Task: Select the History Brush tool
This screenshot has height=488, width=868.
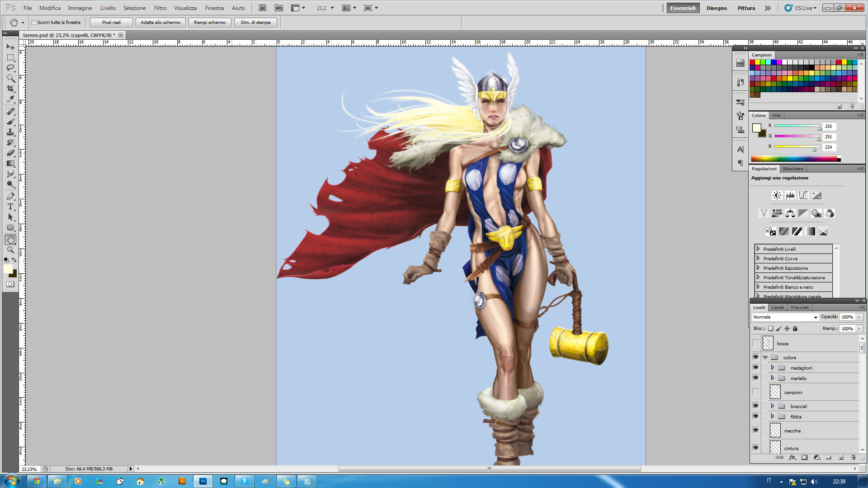Action: click(x=10, y=142)
